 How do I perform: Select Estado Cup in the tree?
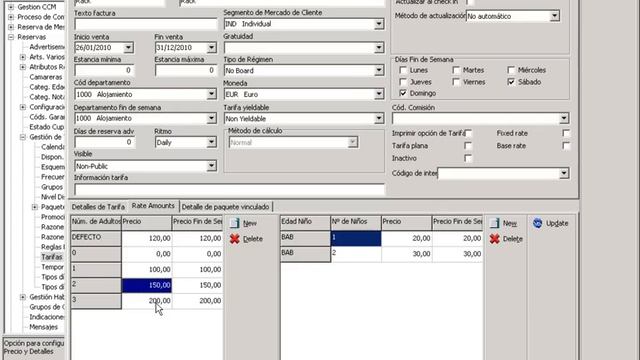(47, 127)
